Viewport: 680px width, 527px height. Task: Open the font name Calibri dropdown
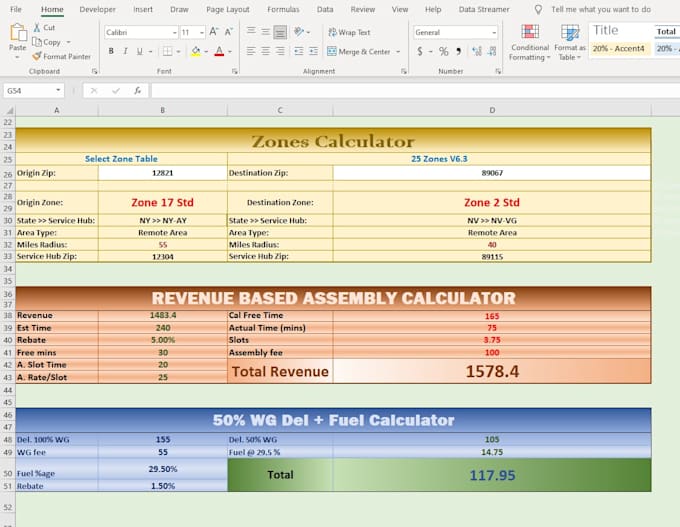point(174,33)
